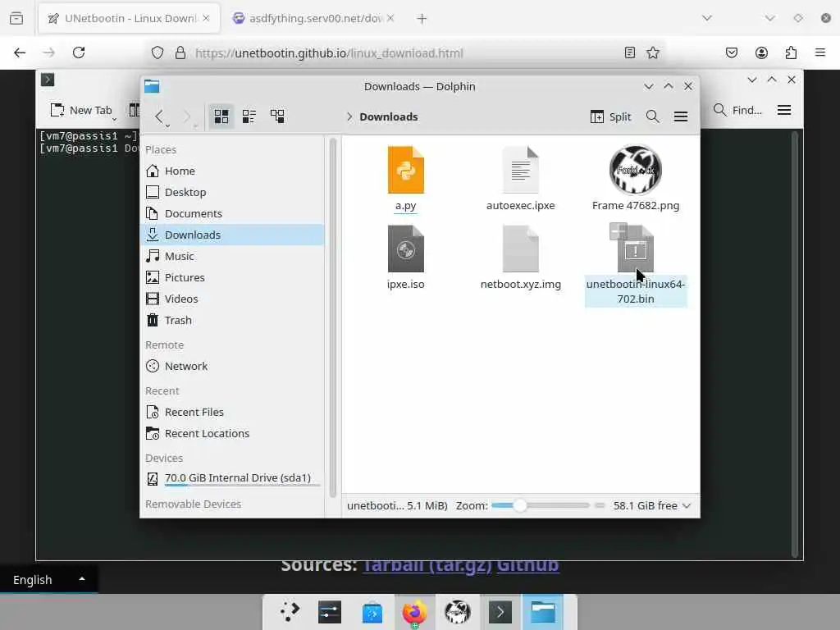
Task: Click the Split view button in Dolphin
Action: click(x=610, y=116)
